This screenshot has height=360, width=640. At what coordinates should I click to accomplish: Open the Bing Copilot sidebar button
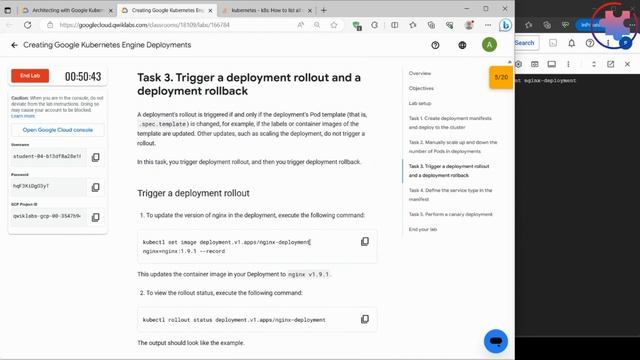(505, 25)
